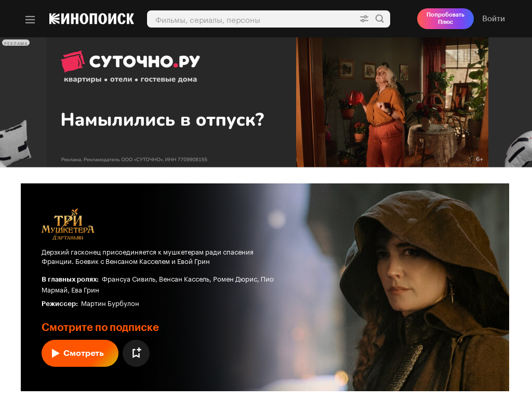Start playback with the Смотреть button

pyautogui.click(x=79, y=353)
